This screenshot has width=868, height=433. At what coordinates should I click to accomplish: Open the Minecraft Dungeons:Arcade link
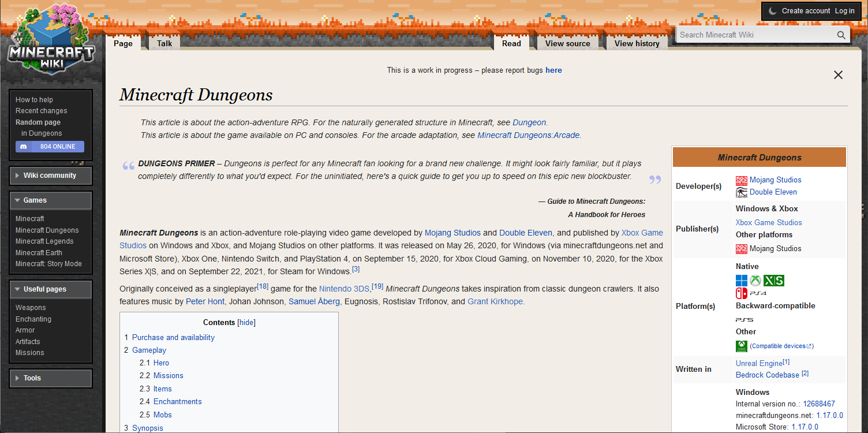tap(528, 136)
